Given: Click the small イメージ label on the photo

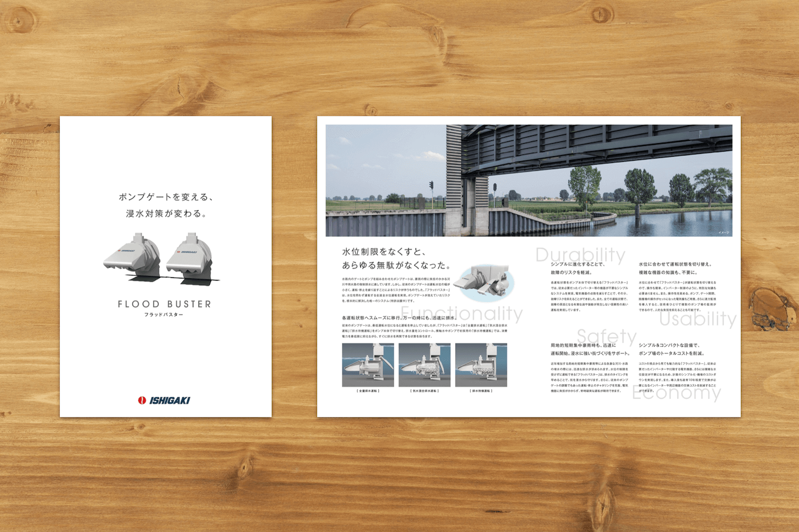Looking at the screenshot, I should tap(723, 232).
